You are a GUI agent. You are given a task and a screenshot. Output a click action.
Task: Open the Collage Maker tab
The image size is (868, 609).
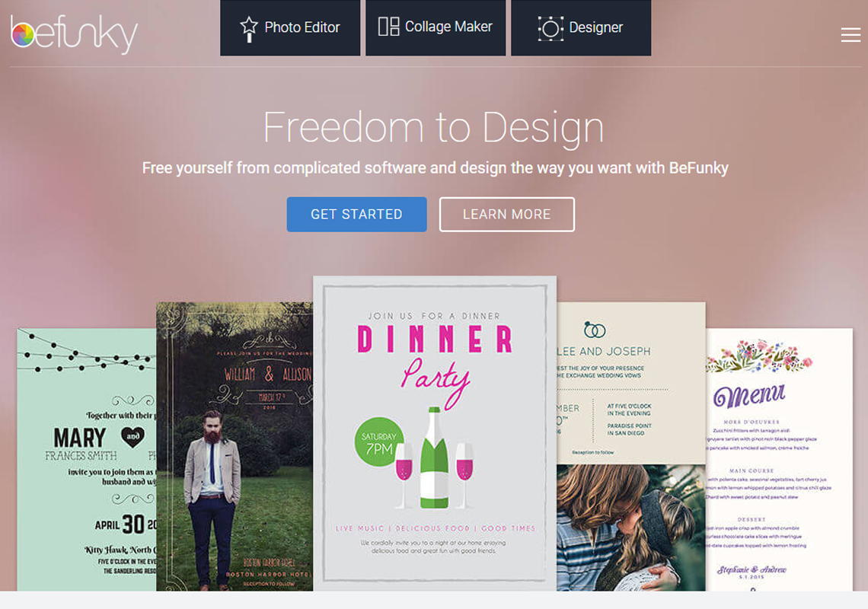coord(436,27)
